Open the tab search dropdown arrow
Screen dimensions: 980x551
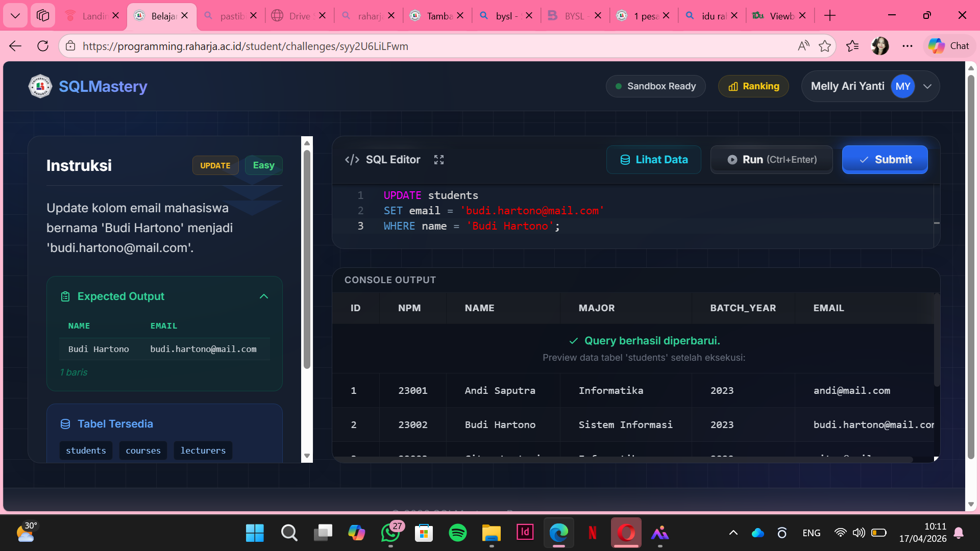(15, 16)
